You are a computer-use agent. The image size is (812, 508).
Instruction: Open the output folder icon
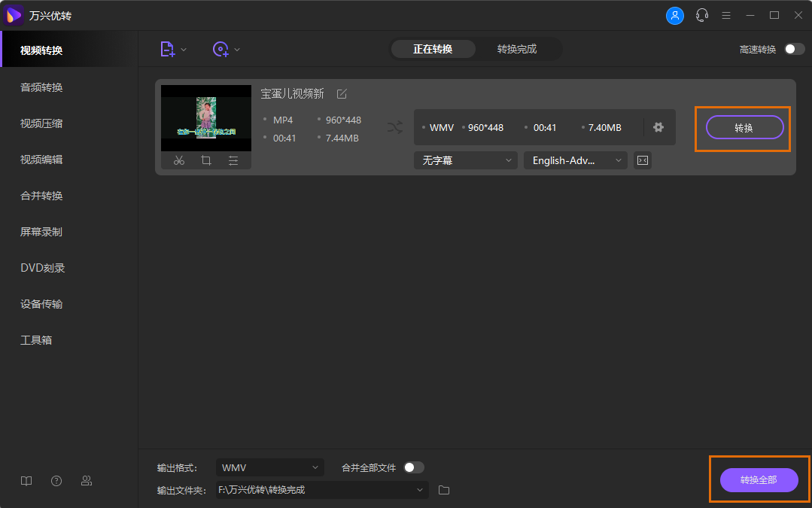(444, 490)
